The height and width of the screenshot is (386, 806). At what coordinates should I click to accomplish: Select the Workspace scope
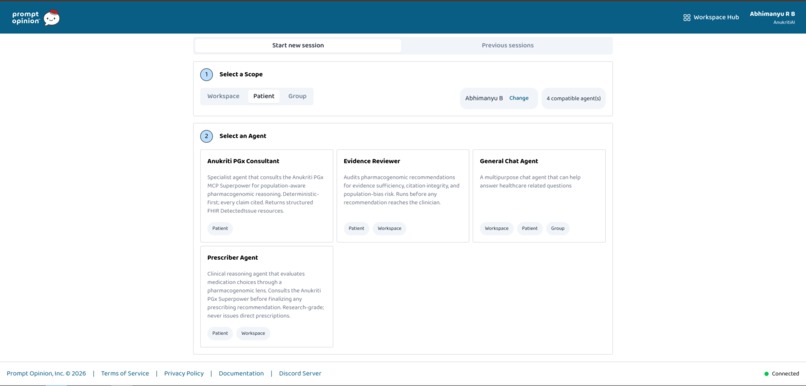(x=223, y=96)
